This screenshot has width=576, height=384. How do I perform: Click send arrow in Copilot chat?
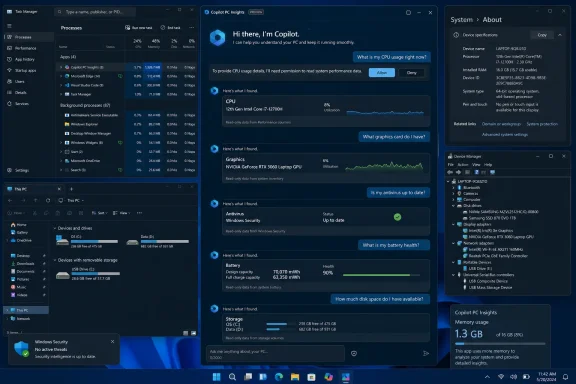click(x=426, y=353)
